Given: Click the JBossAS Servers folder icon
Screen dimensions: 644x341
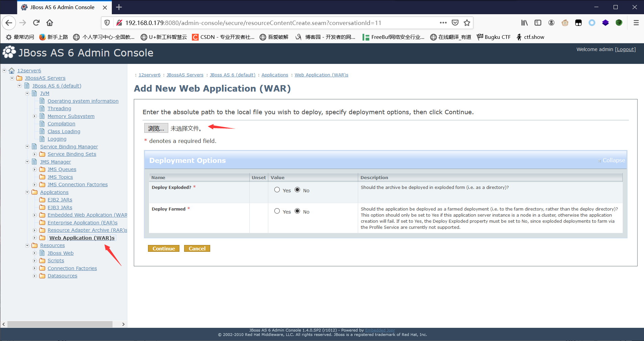Looking at the screenshot, I should point(19,78).
